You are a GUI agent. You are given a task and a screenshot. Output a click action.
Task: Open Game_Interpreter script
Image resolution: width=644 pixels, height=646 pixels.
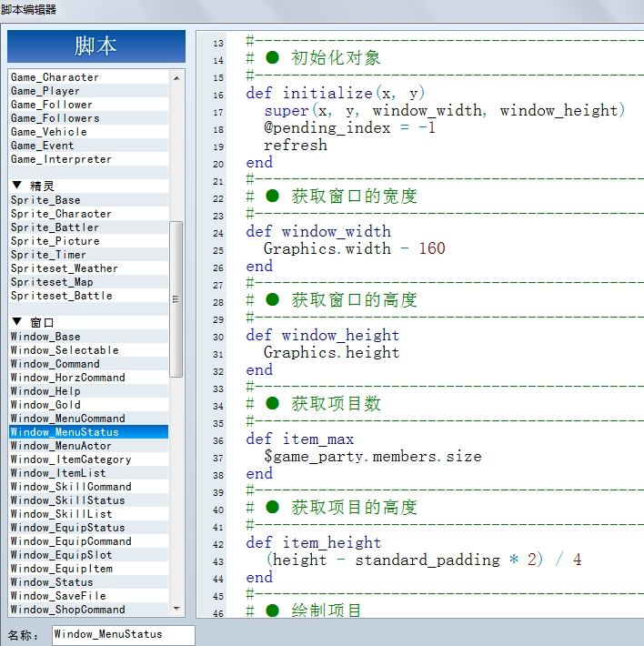coord(88,158)
